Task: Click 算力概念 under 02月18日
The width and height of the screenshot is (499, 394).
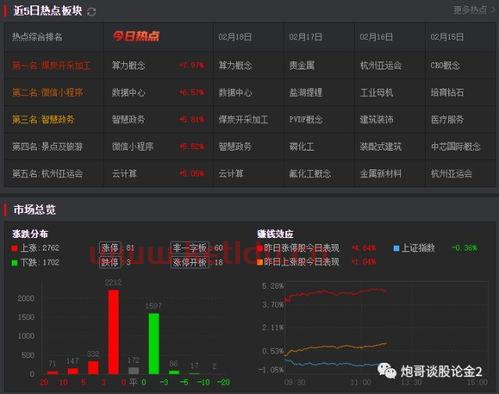Action: [235, 65]
